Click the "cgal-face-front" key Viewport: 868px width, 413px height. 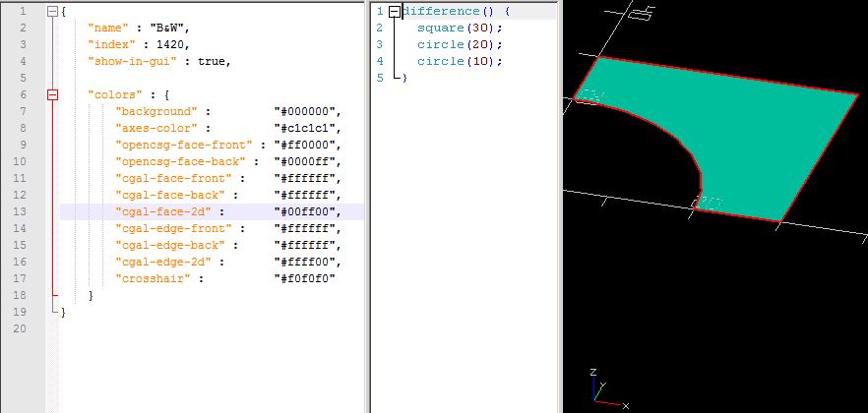point(173,178)
